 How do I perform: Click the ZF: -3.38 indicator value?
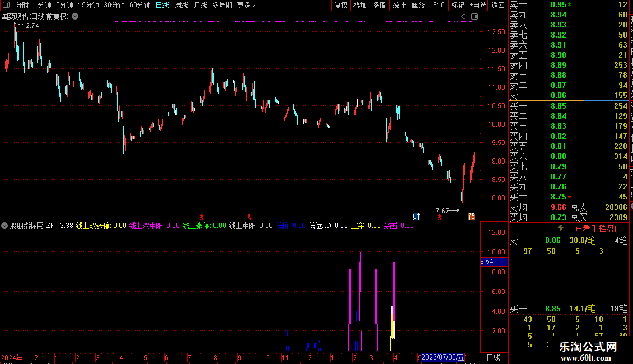pos(60,226)
